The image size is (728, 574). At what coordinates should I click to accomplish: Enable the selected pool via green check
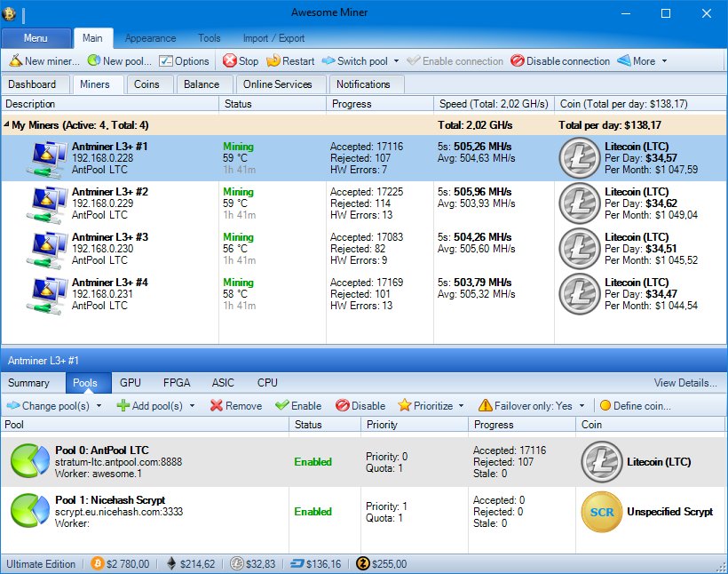[281, 405]
